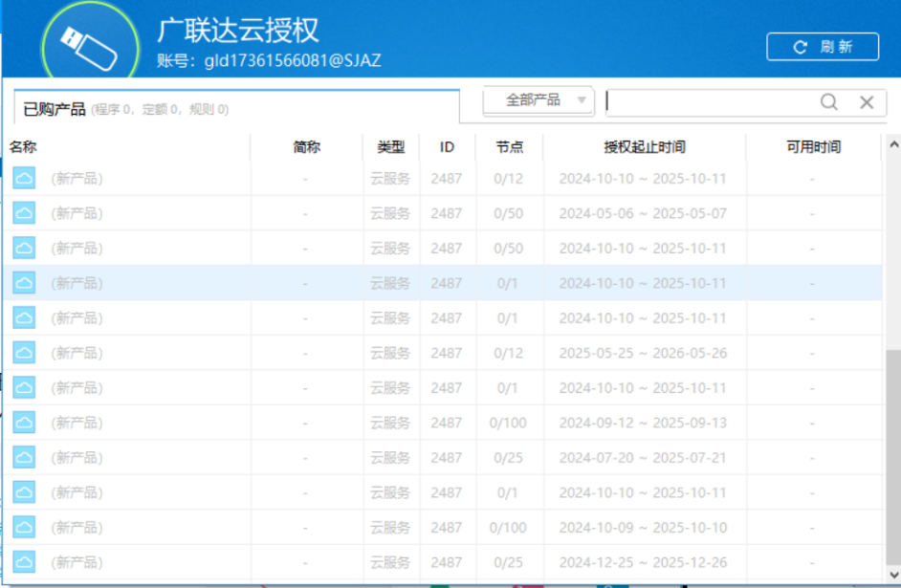The width and height of the screenshot is (901, 588).
Task: Select date range 2024-12-25 ~ 2025-12-26
Action: coord(643,563)
